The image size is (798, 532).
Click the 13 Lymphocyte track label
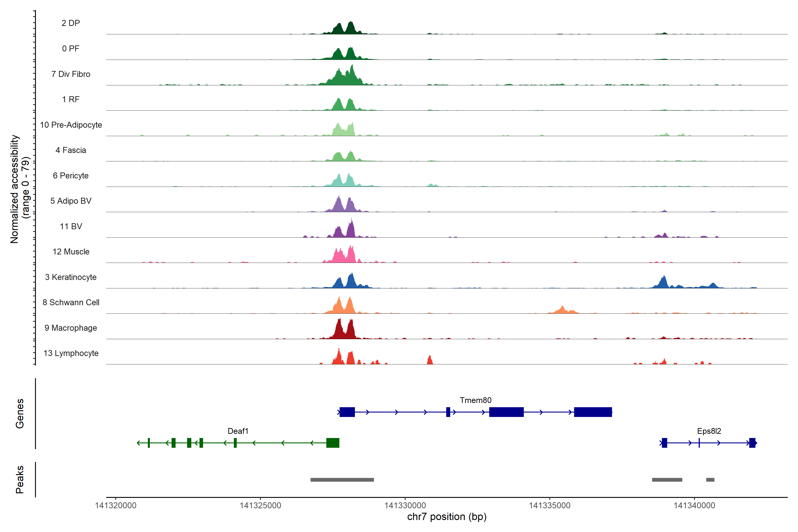[71, 353]
